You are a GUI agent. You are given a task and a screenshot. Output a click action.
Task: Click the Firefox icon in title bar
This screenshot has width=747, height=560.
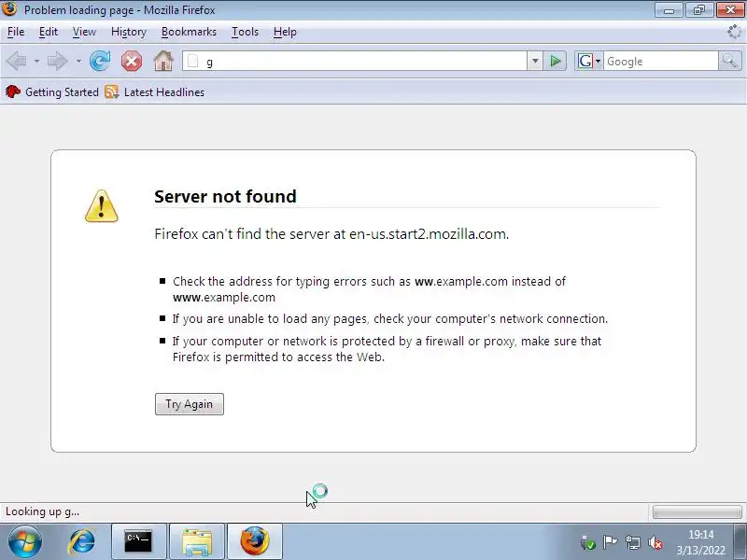(9, 9)
